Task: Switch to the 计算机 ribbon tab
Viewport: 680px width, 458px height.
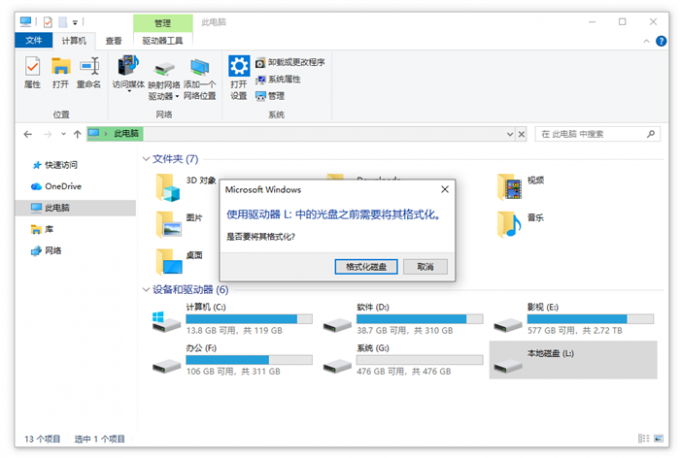Action: 74,41
